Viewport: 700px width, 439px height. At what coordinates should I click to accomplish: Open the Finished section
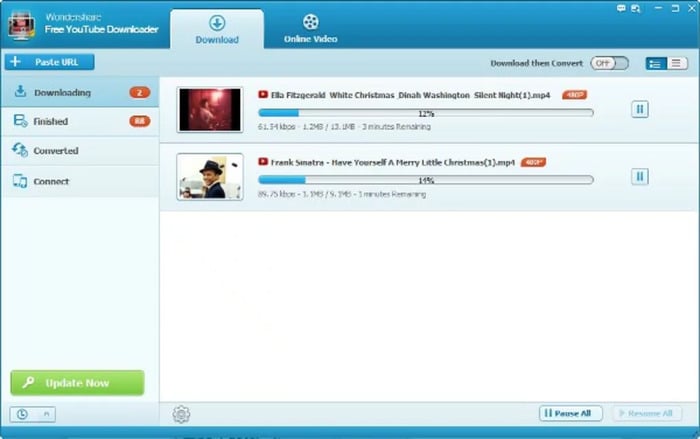pyautogui.click(x=80, y=121)
